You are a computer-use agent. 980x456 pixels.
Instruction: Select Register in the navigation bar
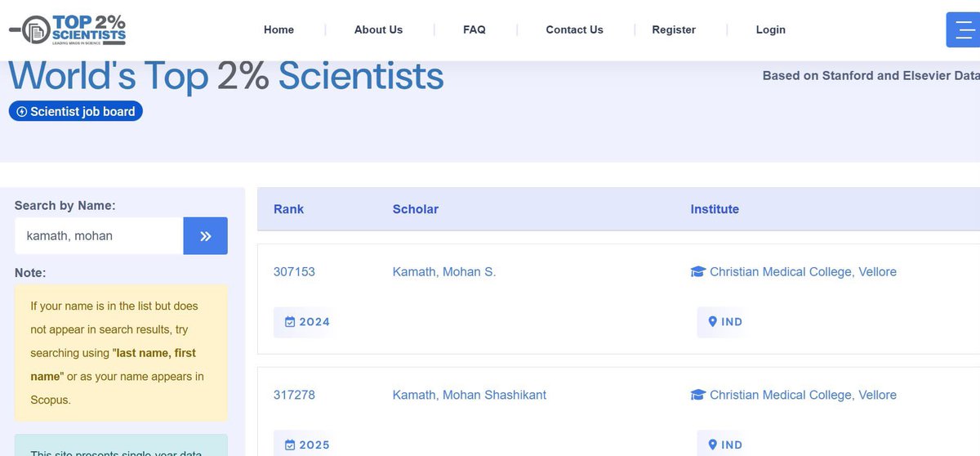coord(674,29)
